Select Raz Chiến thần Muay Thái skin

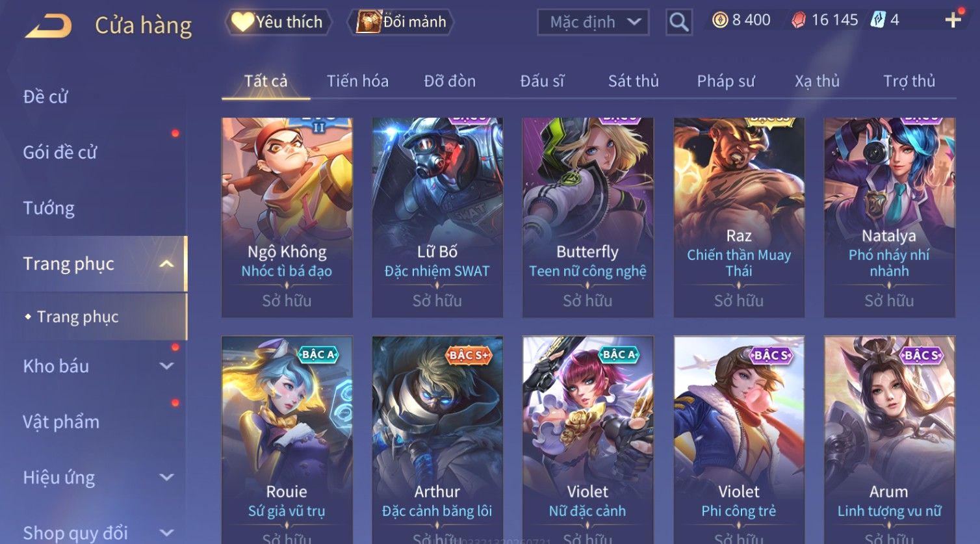click(739, 218)
